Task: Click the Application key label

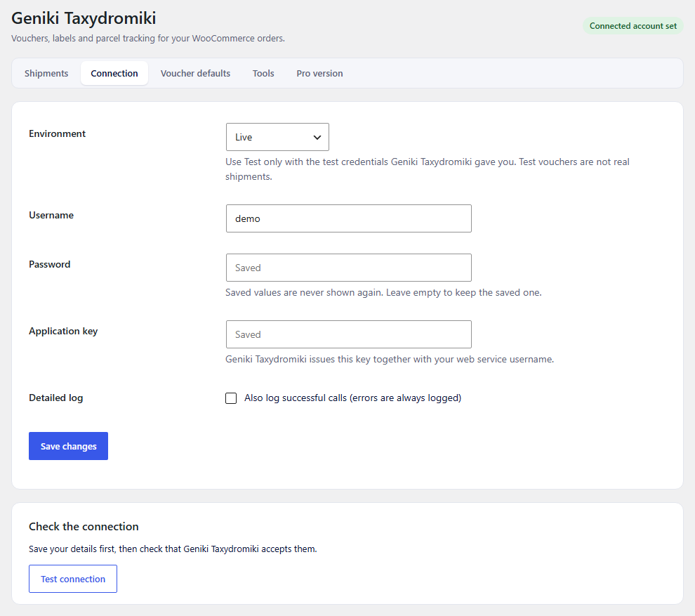Action: (63, 332)
